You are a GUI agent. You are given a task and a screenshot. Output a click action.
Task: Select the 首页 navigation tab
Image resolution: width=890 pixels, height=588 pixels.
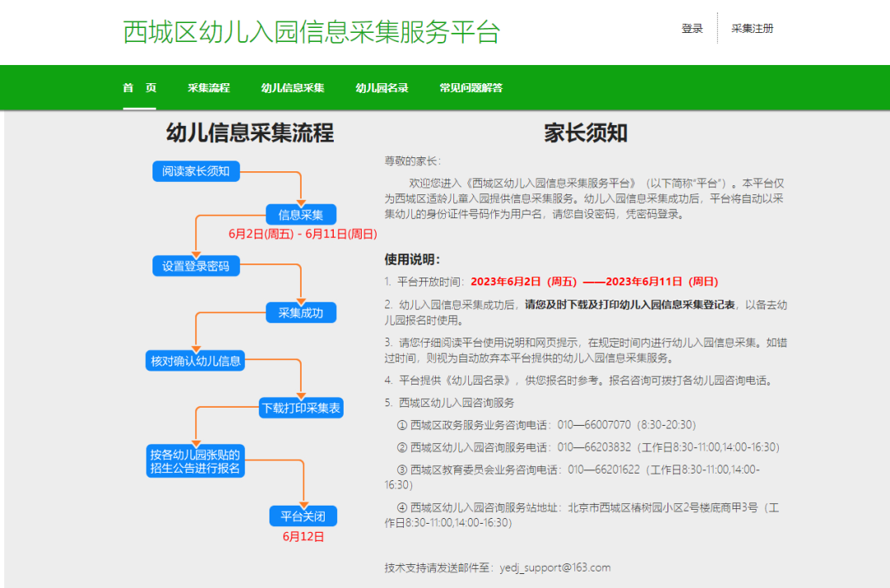(139, 88)
